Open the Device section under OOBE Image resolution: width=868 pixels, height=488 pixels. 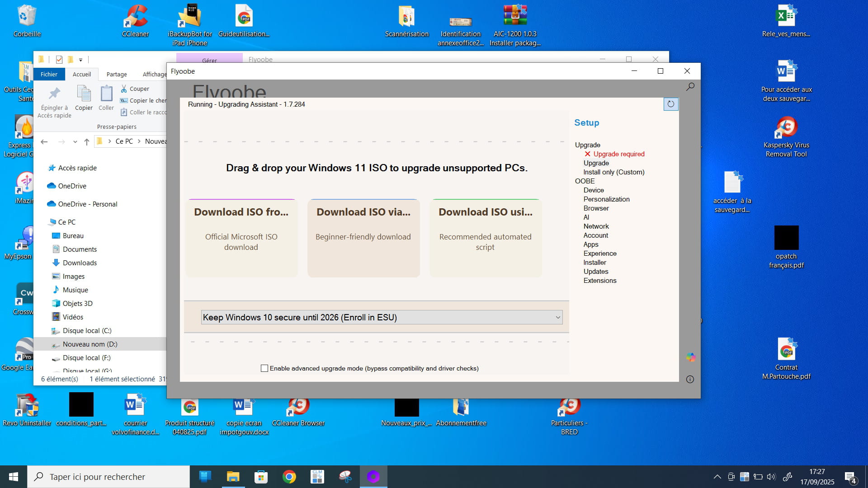tap(594, 190)
